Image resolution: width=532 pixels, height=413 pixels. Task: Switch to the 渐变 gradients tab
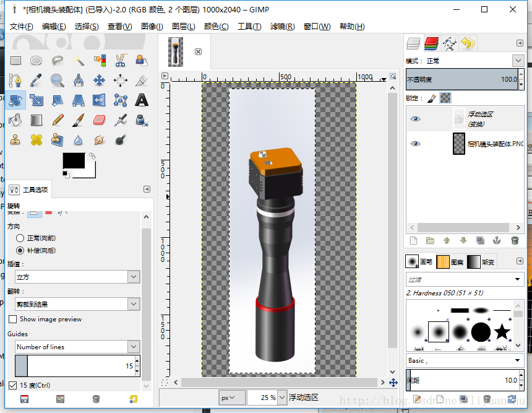[481, 262]
